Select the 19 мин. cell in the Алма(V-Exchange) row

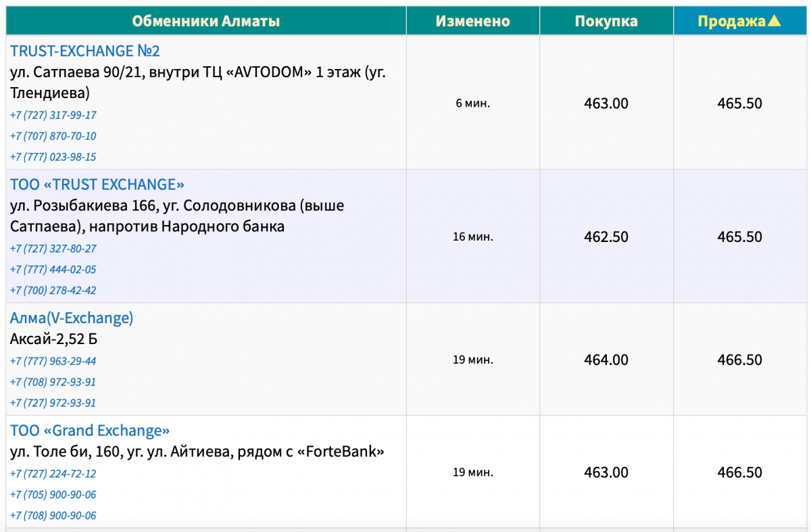pyautogui.click(x=473, y=360)
